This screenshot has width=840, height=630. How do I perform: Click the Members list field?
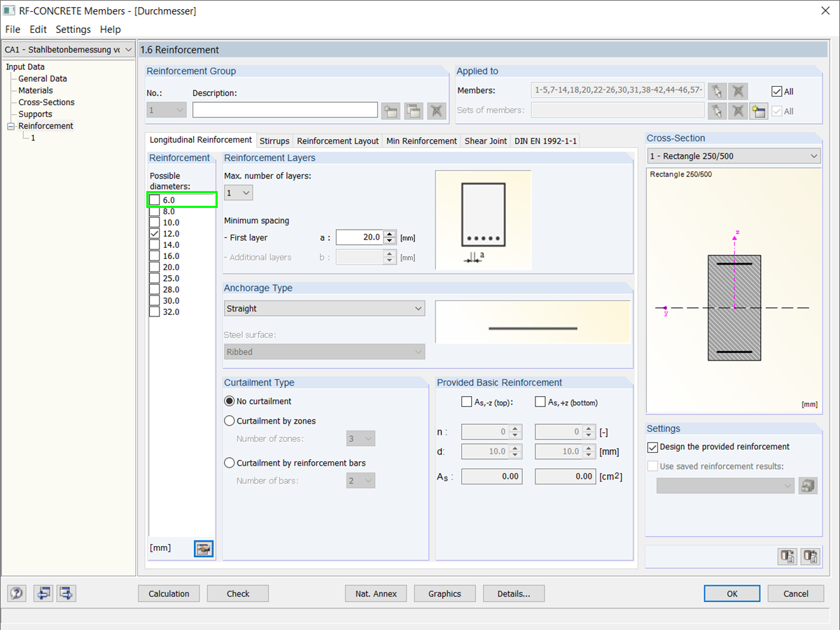(618, 90)
